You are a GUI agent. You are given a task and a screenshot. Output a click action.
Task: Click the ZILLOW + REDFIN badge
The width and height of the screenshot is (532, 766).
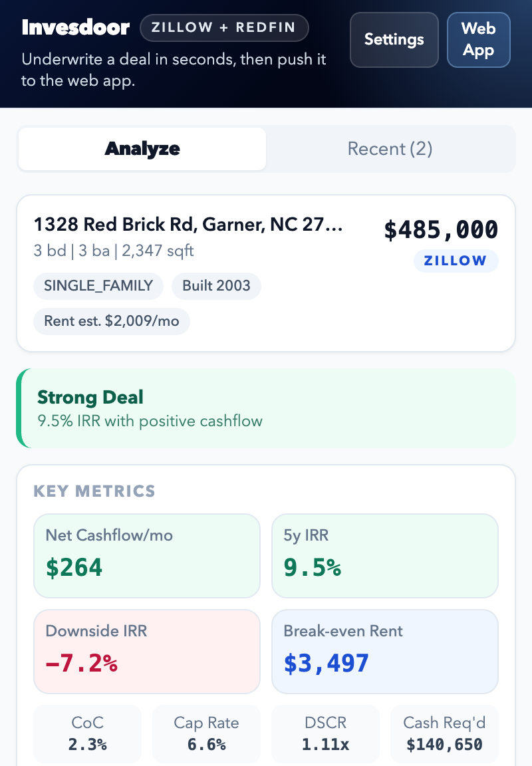pyautogui.click(x=224, y=28)
